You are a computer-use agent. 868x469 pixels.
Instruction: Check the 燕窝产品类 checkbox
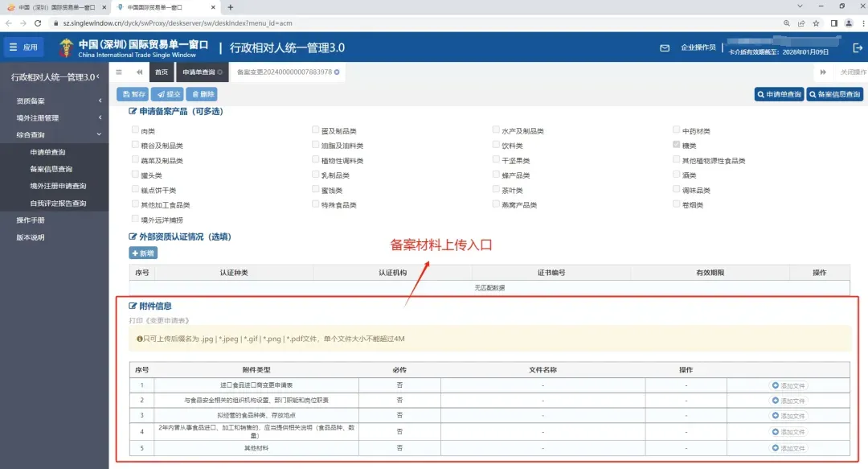[496, 204]
